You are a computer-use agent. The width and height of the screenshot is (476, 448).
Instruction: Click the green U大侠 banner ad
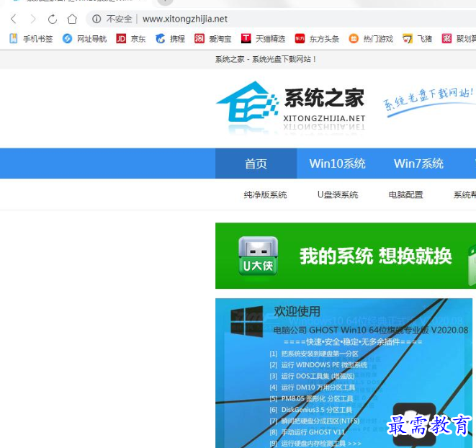point(346,256)
